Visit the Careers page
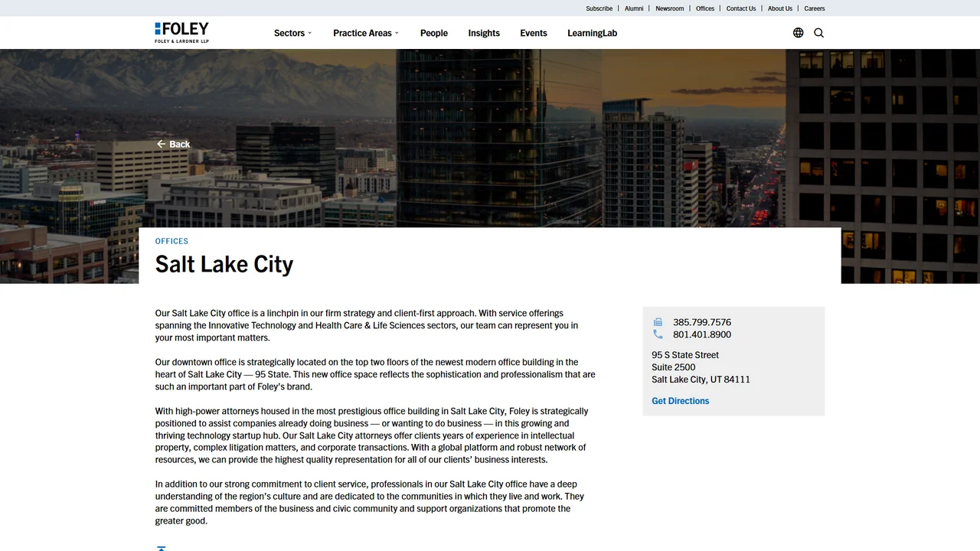Image resolution: width=980 pixels, height=551 pixels. (x=815, y=8)
